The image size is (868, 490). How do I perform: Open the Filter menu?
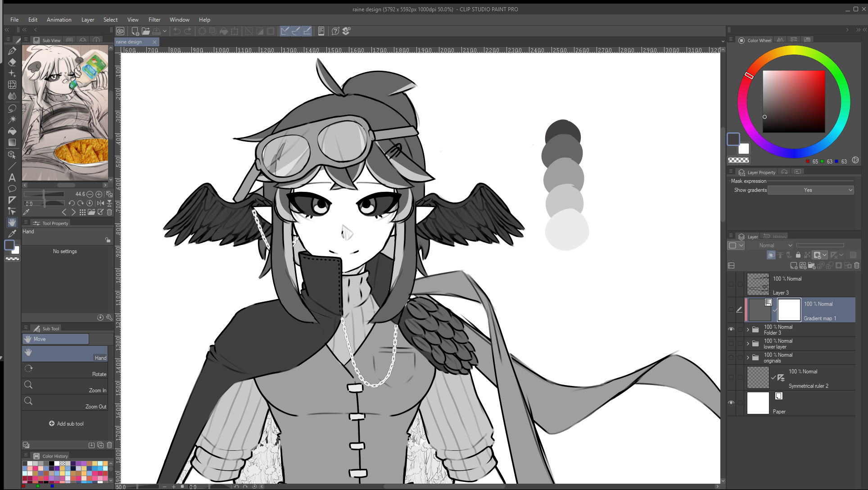click(x=154, y=20)
